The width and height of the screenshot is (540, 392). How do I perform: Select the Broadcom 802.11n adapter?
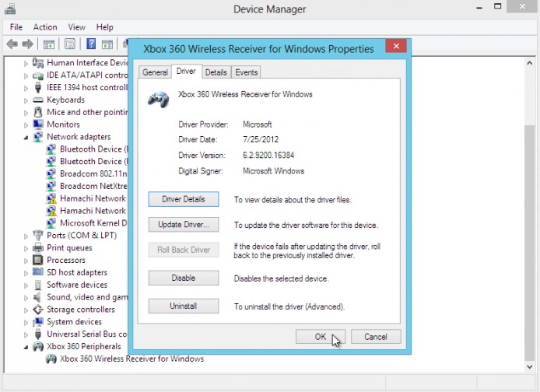[x=93, y=173]
